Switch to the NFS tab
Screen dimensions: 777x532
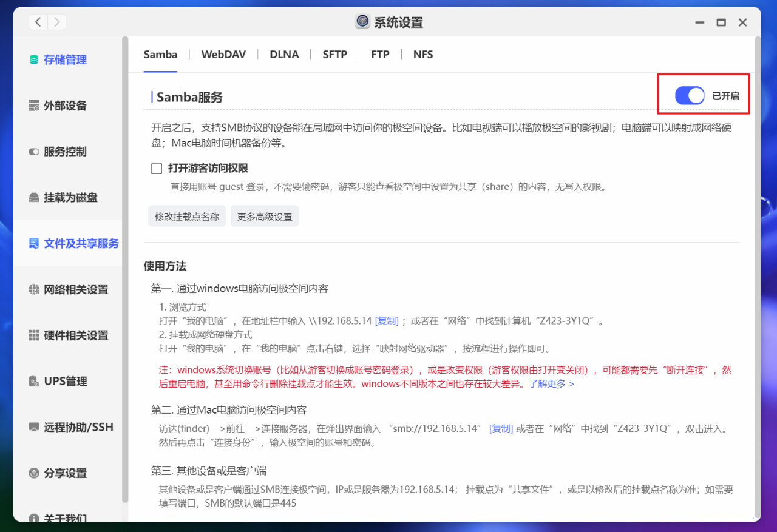422,54
